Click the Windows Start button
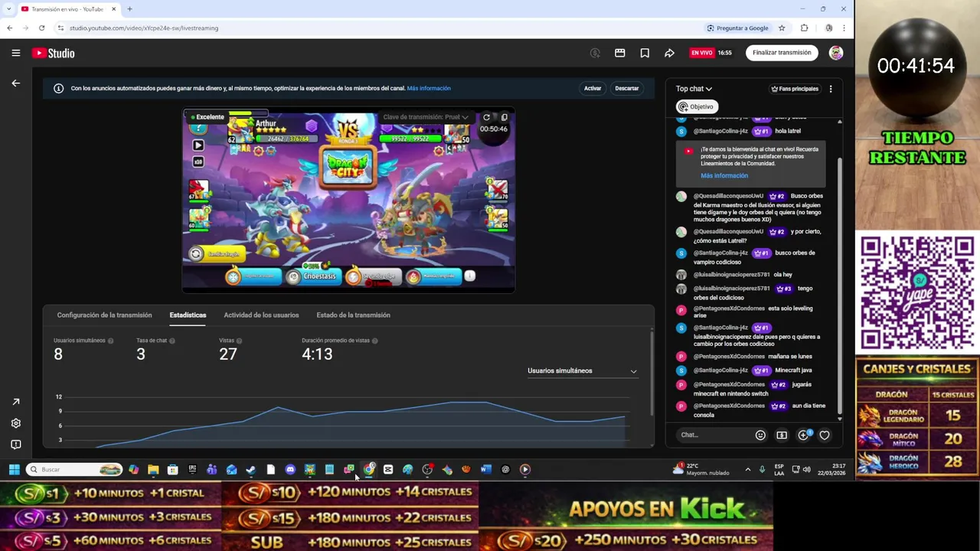 [x=14, y=469]
